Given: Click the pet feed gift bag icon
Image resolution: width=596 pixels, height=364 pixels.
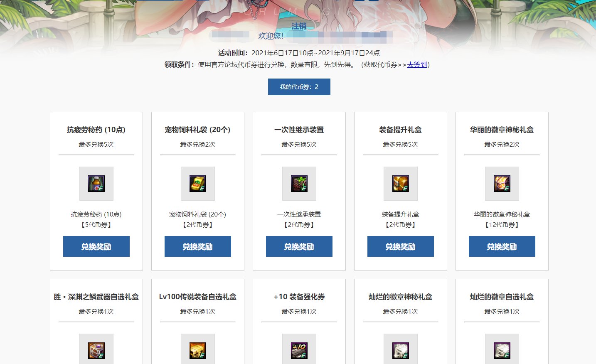Looking at the screenshot, I should coord(198,184).
